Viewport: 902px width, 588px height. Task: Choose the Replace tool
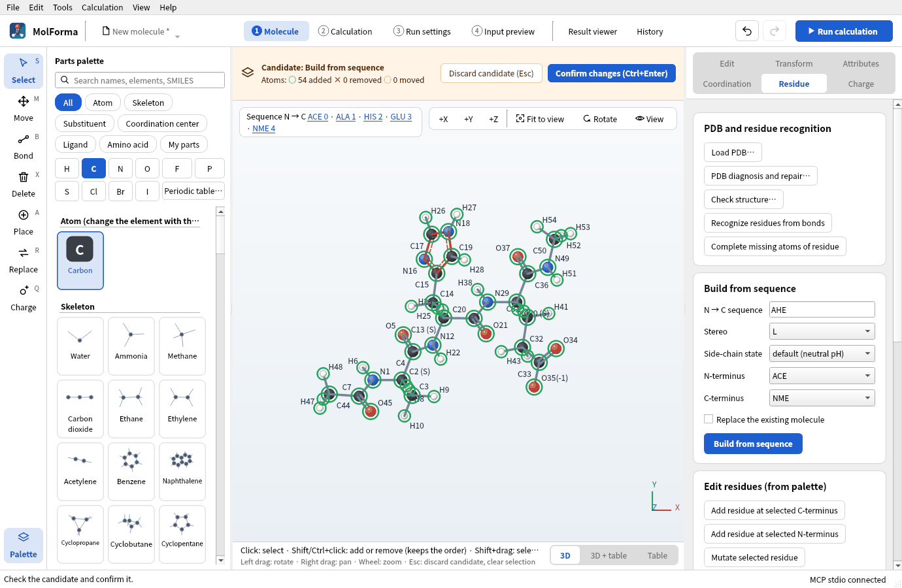pyautogui.click(x=24, y=260)
